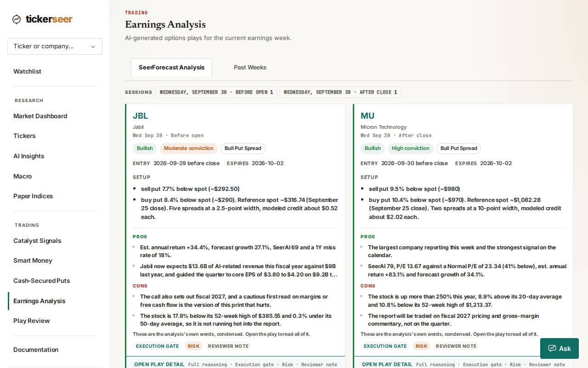Open MU Risk chip
Screen dimensions: 588x368
[421, 346]
